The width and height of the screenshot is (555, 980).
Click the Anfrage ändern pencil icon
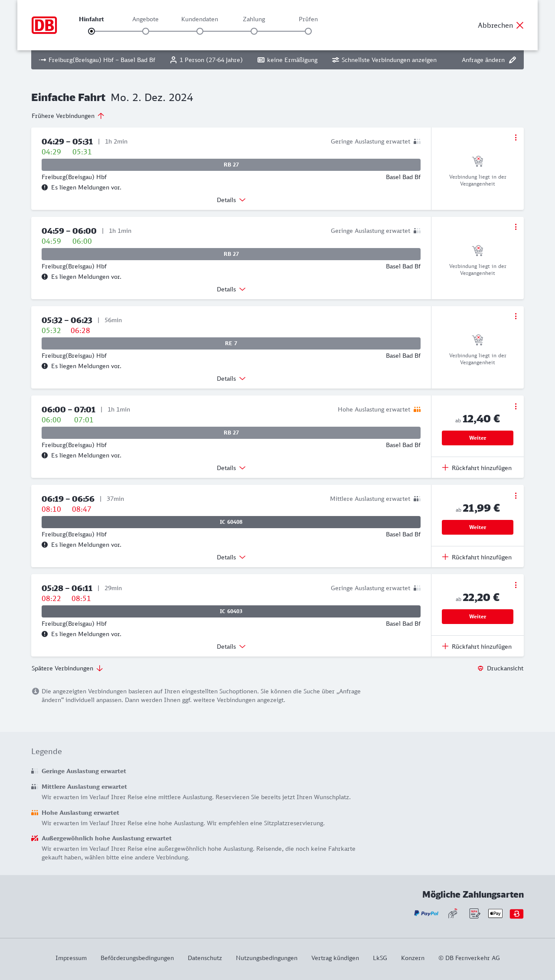tap(513, 60)
